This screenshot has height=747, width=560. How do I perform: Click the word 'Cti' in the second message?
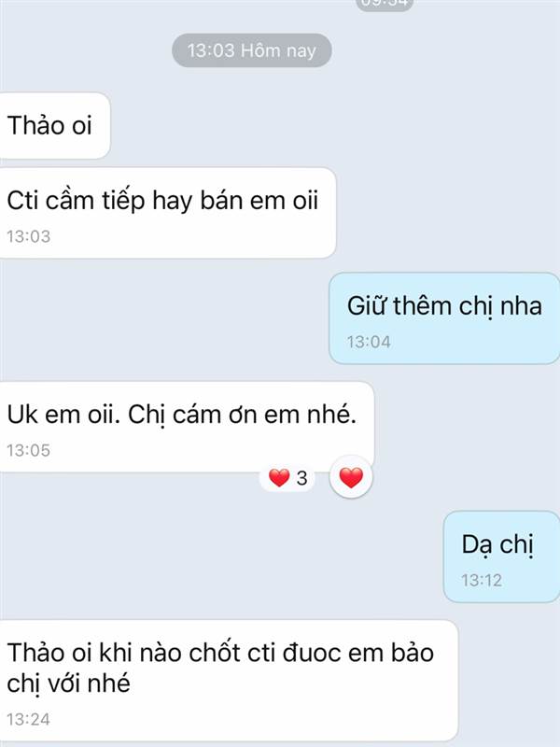pos(22,200)
